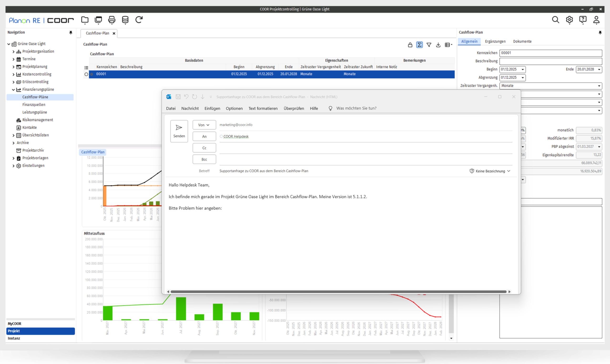Switch to the Ergänzungen tab
610x364 pixels.
tap(495, 41)
